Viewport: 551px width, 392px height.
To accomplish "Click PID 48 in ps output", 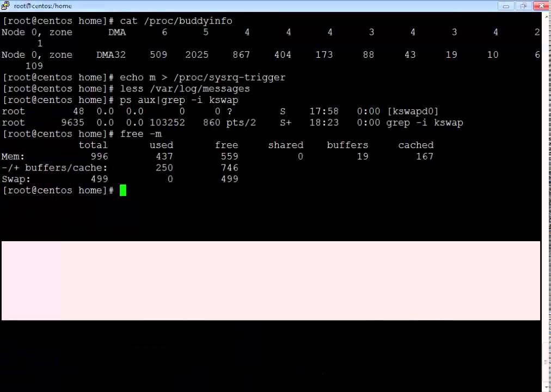I will [x=78, y=112].
